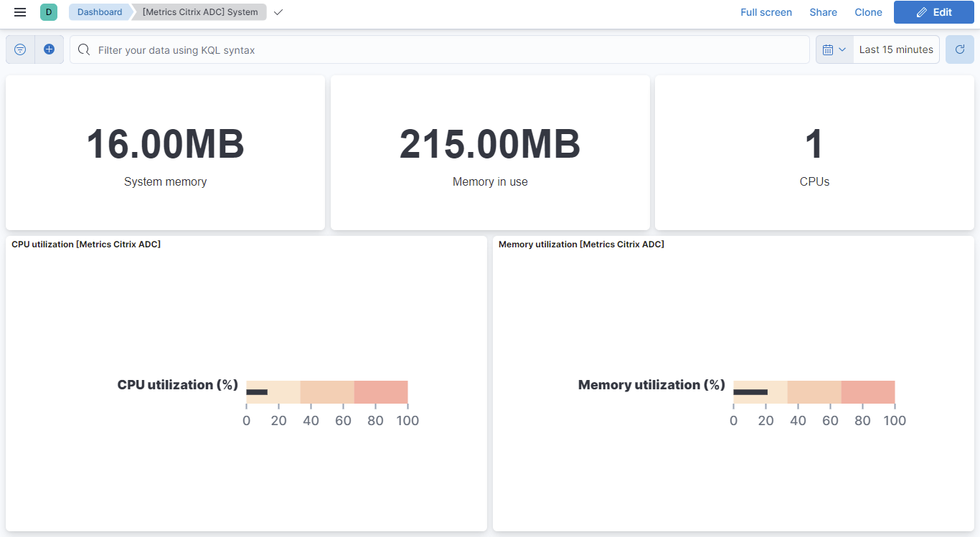This screenshot has width=980, height=537.
Task: Click the Edit button
Action: [x=933, y=12]
